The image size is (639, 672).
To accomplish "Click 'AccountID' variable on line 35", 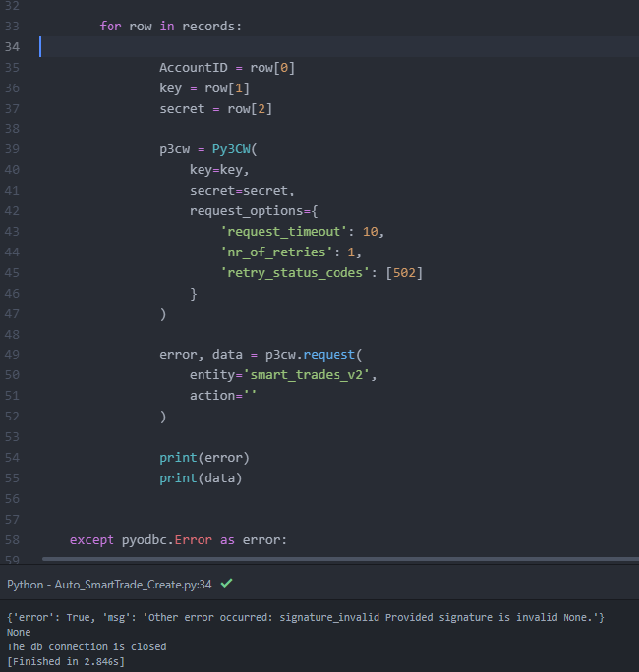I will pyautogui.click(x=194, y=67).
